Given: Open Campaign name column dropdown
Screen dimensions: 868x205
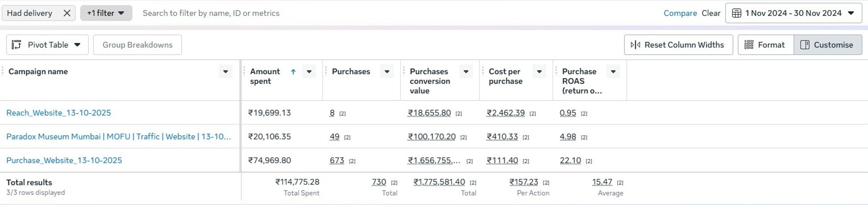Looking at the screenshot, I should (225, 72).
